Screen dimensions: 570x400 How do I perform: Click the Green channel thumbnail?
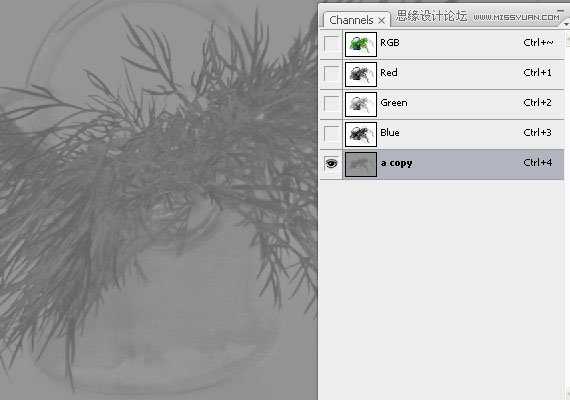click(x=361, y=104)
